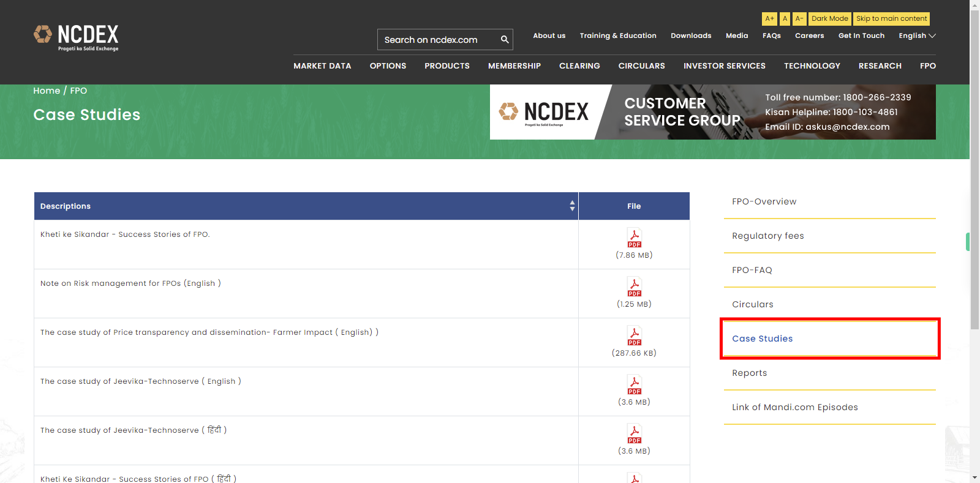This screenshot has width=980, height=483.
Task: Open RESEARCH menu
Action: (x=880, y=66)
